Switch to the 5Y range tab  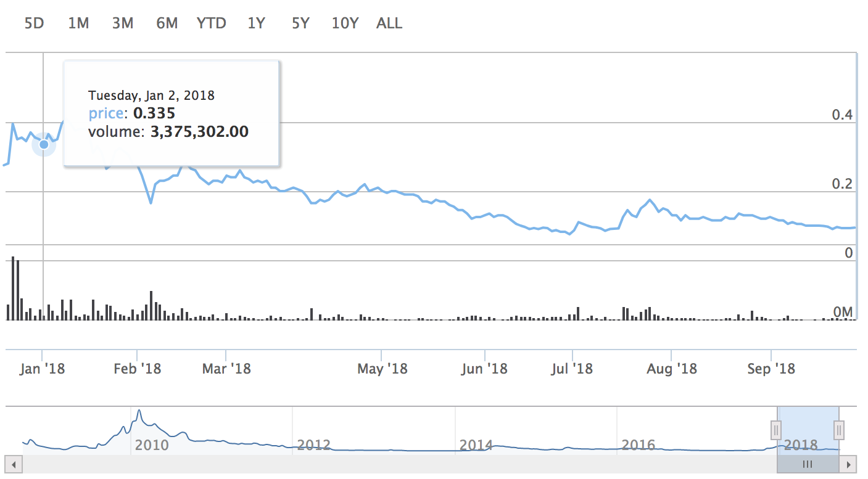(300, 23)
